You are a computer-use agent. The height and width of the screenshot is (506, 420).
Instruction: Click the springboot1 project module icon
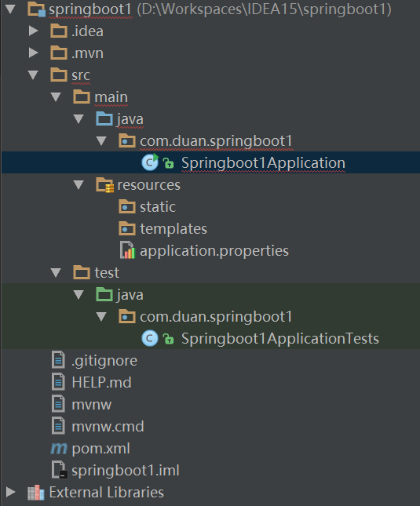(x=36, y=9)
